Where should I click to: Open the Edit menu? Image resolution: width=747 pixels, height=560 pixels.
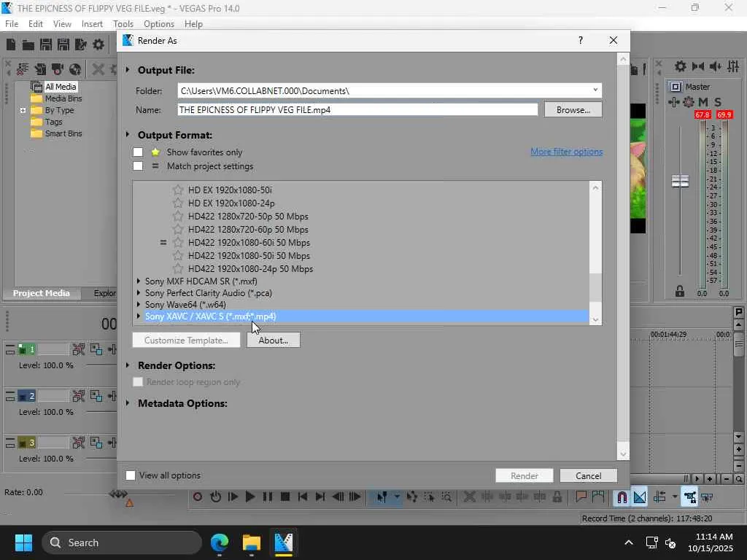click(x=36, y=24)
